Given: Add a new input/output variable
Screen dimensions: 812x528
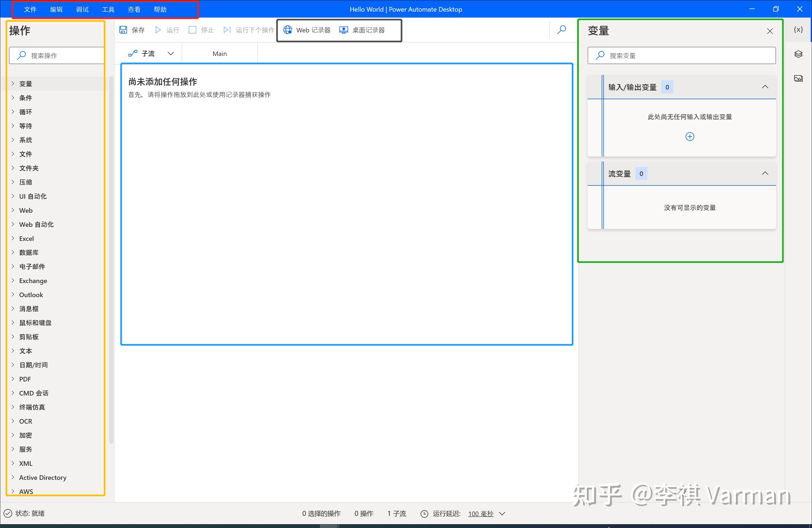Looking at the screenshot, I should tap(689, 136).
